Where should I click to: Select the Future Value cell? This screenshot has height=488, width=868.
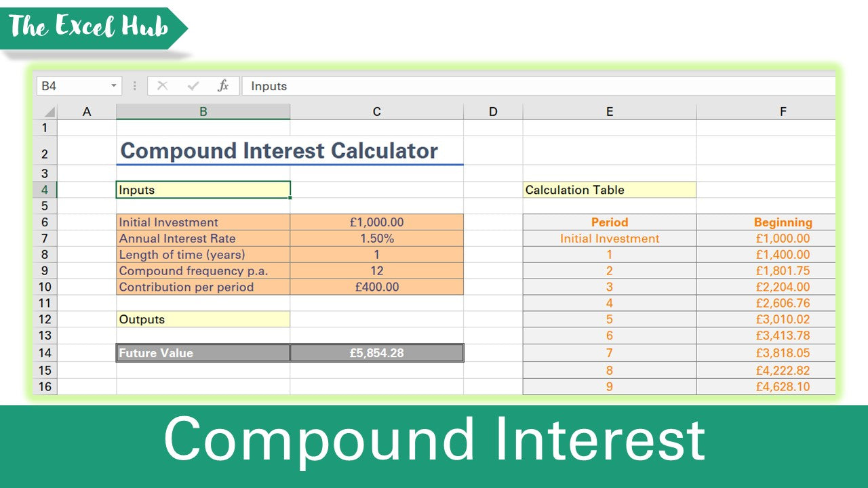(x=202, y=352)
